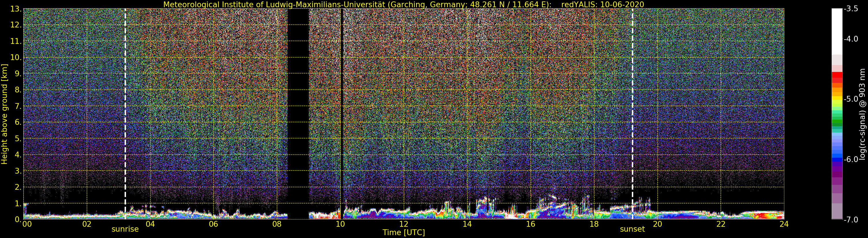Click the height tick label '10.'

16,57
